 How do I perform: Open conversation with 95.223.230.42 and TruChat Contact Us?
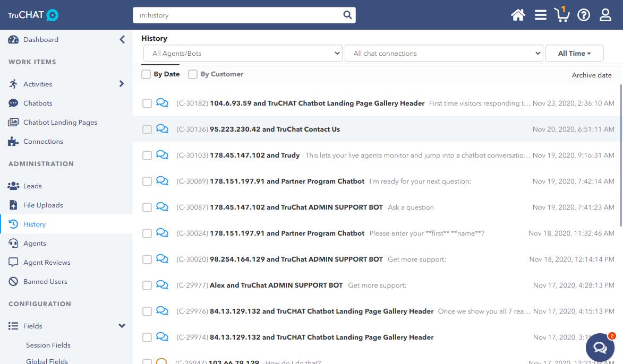[275, 129]
